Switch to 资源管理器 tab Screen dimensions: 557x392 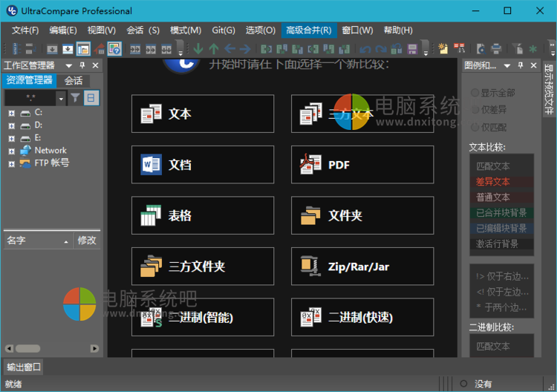30,81
